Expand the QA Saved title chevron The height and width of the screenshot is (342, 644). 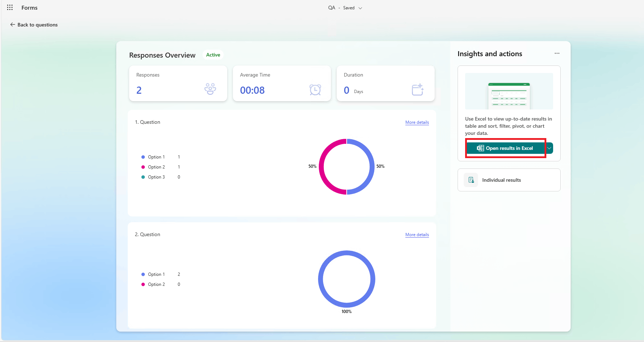pos(360,8)
